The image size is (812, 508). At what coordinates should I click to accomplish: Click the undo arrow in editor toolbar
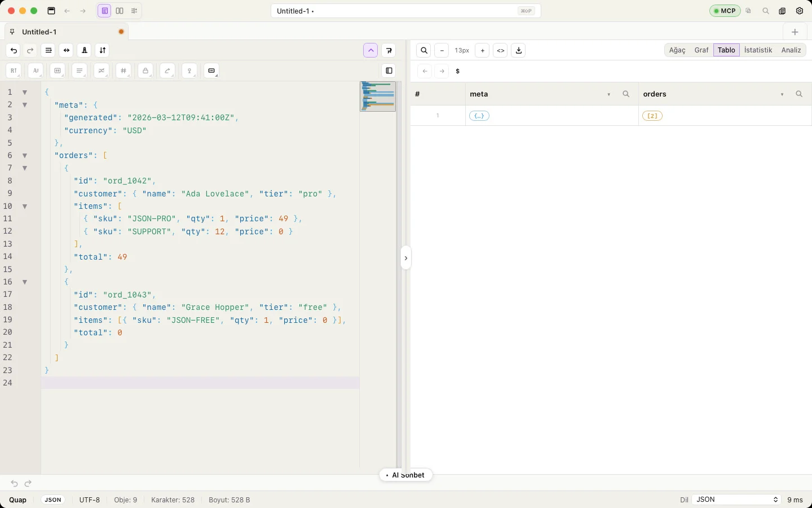point(14,50)
